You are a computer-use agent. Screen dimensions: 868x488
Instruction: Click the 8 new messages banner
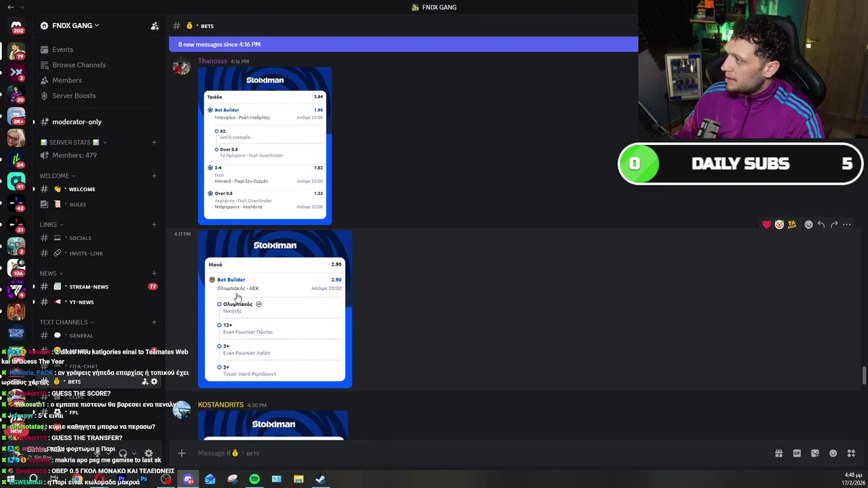coord(403,44)
